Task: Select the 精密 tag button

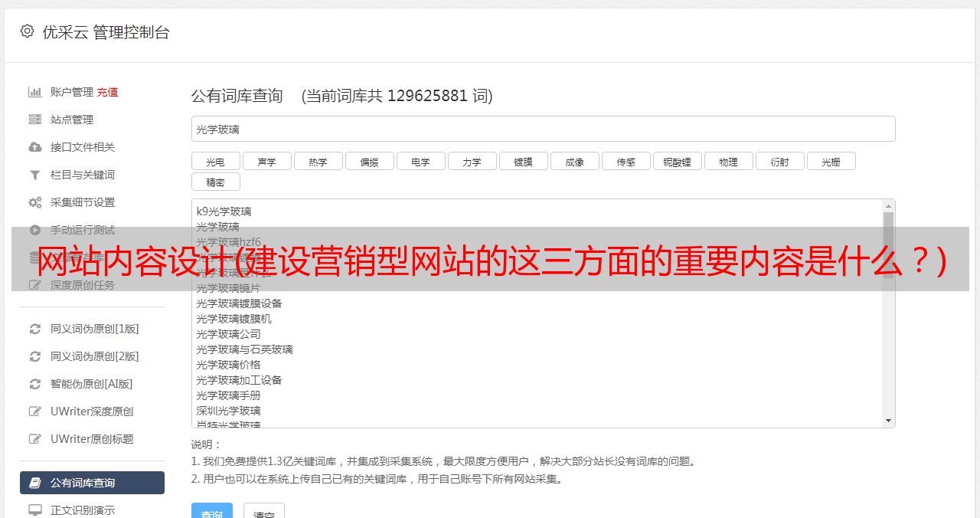Action: pos(215,182)
